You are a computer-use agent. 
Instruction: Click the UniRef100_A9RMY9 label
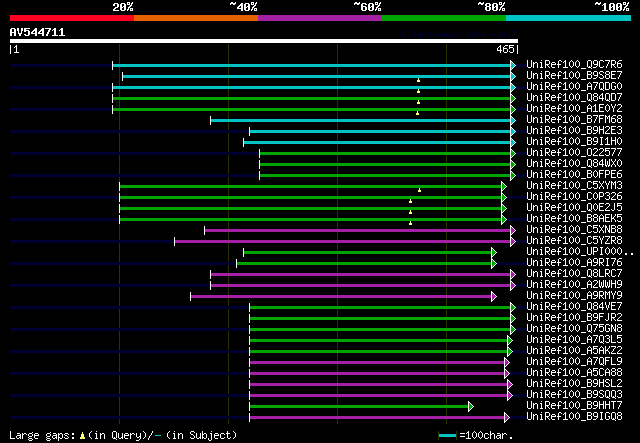pos(574,296)
